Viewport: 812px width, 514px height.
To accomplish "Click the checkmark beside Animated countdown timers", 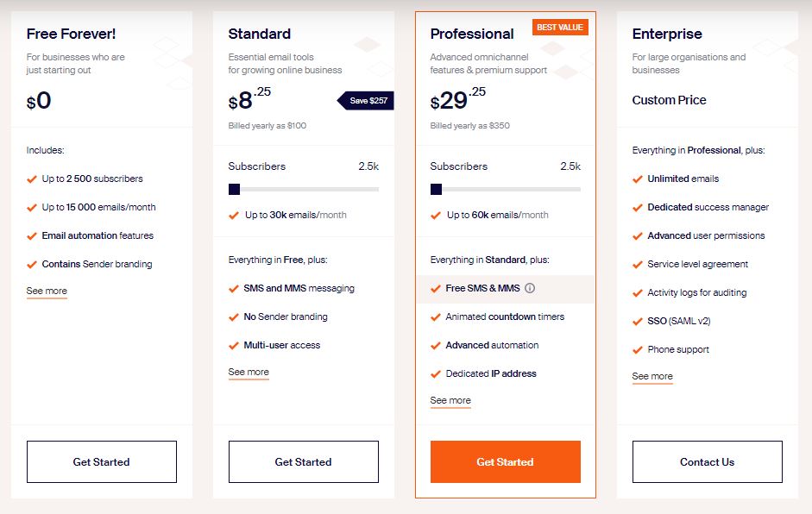I will point(435,317).
